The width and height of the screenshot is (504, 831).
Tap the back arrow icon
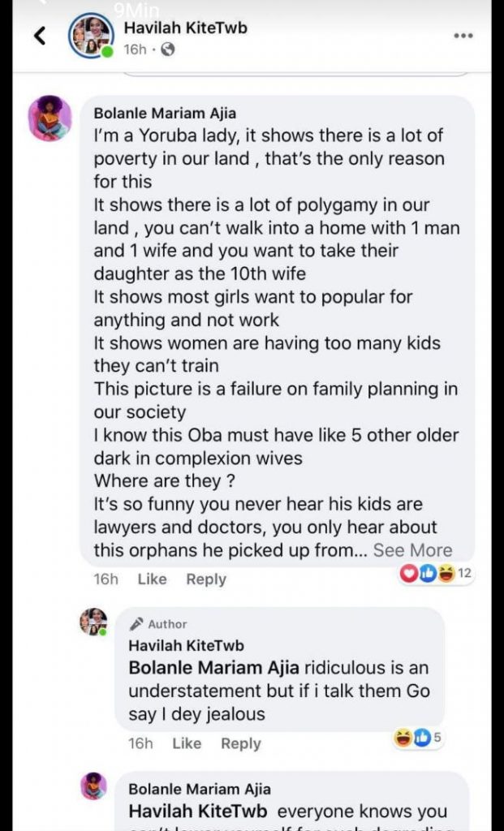[x=41, y=36]
